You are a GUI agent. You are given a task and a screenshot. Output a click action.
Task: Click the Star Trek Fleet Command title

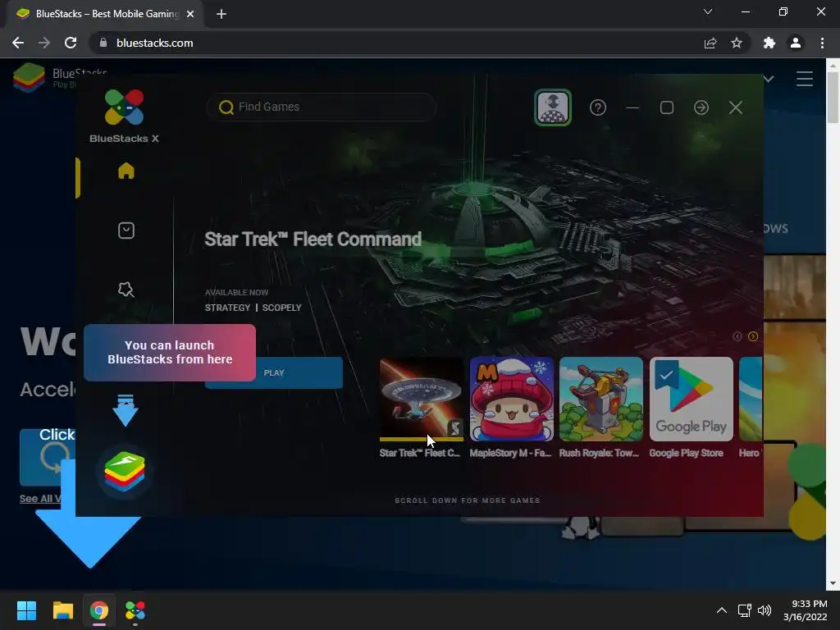pos(313,240)
